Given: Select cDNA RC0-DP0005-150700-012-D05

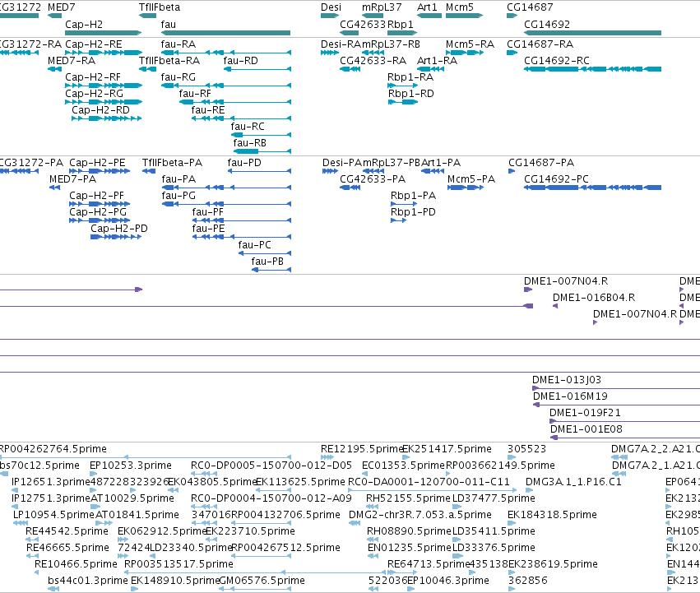Looking at the screenshot, I should point(204,474).
